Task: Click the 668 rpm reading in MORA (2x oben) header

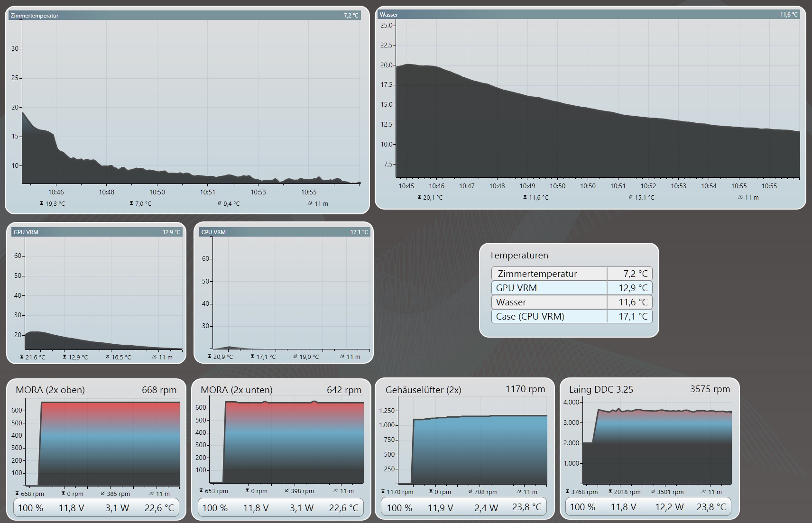Action: pyautogui.click(x=159, y=390)
